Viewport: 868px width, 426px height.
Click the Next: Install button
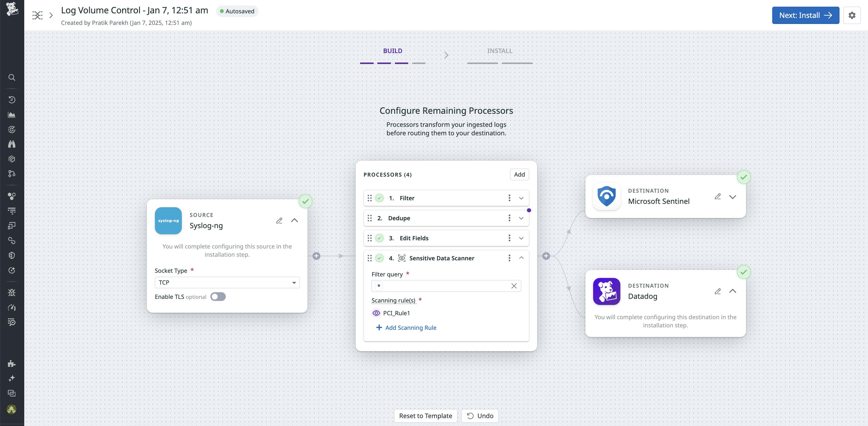pyautogui.click(x=805, y=15)
